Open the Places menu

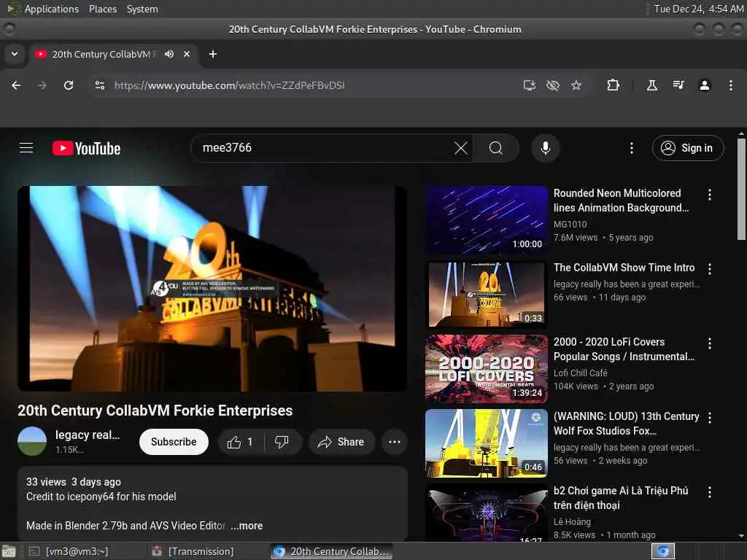(102, 9)
